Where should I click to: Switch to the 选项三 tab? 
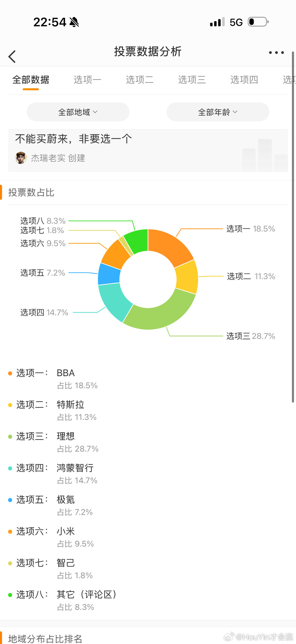pyautogui.click(x=192, y=80)
